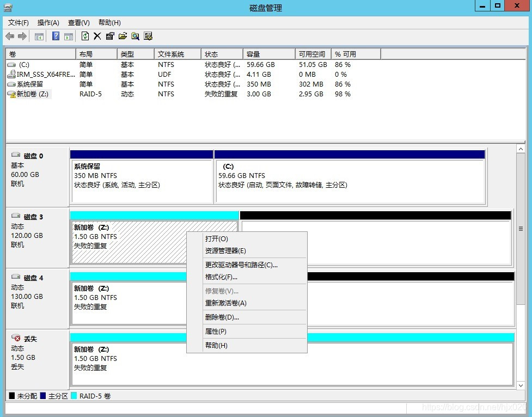Sort by the 类型 column header
Screen dimensions: 532x417
[136, 54]
